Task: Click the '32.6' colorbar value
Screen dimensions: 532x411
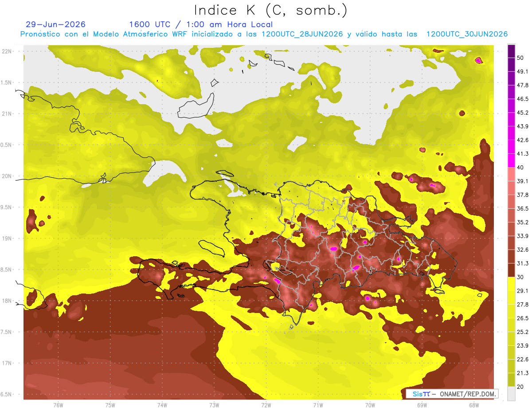Action: pos(523,250)
